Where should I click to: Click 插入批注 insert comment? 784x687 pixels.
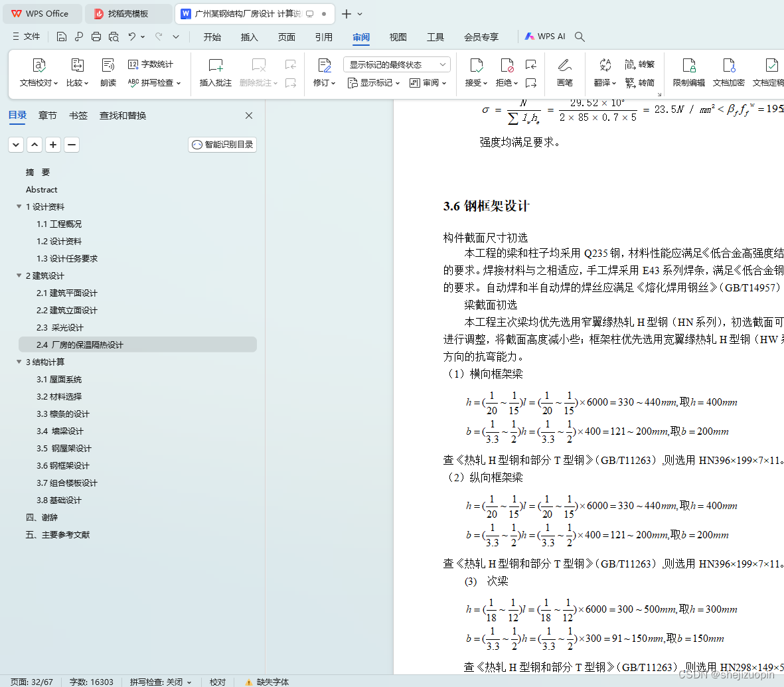(x=216, y=73)
